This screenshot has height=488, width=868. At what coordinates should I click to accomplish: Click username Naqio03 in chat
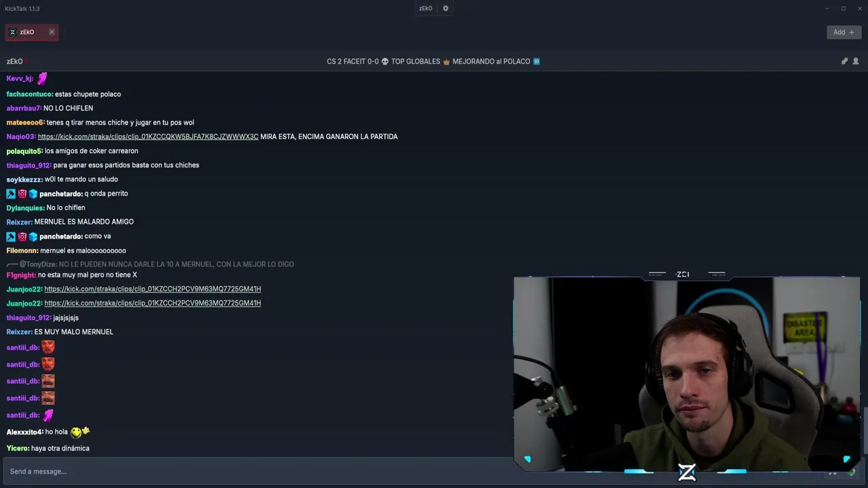click(22, 137)
